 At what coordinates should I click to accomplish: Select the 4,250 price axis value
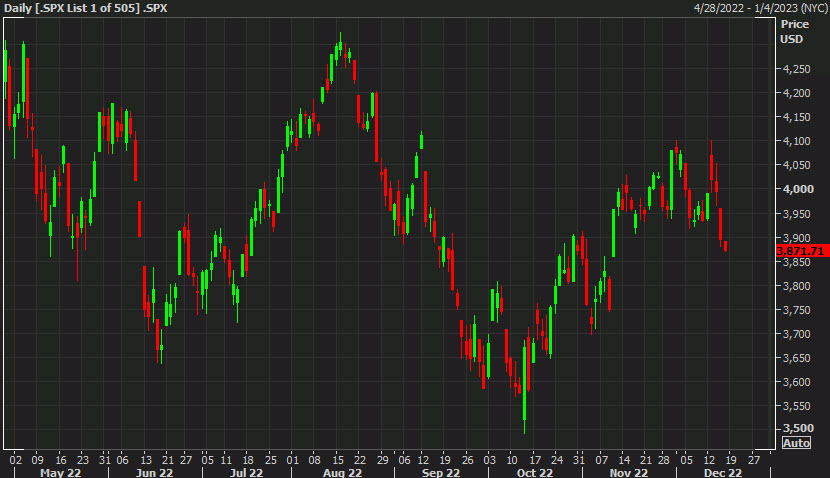[x=797, y=69]
